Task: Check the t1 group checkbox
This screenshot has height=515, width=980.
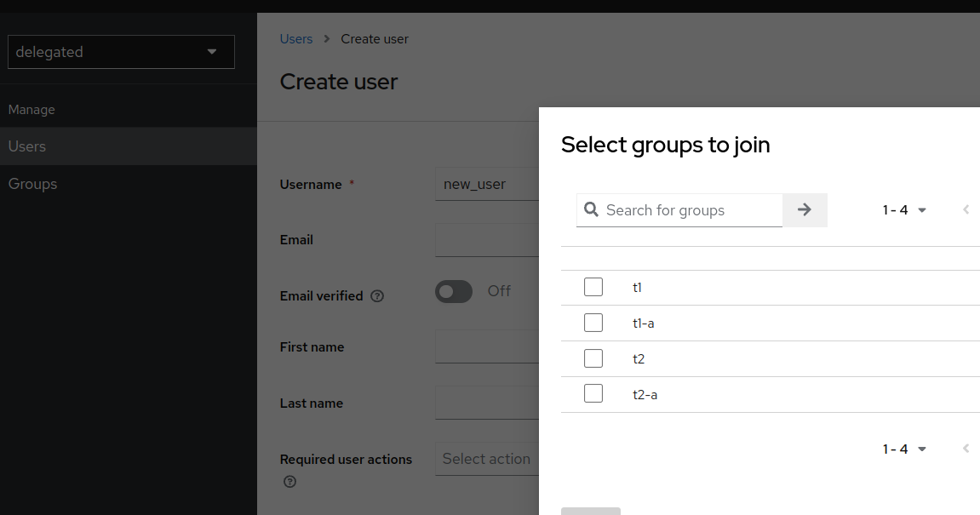Action: tap(593, 287)
